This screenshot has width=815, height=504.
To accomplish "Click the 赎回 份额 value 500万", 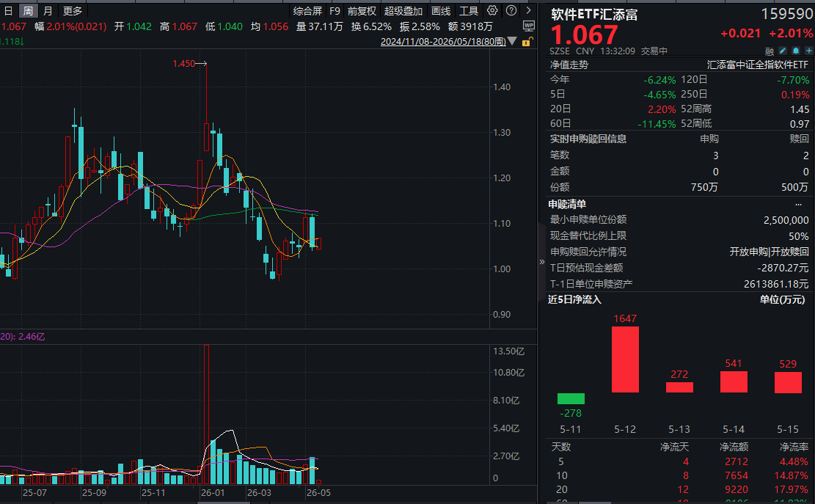I will tap(794, 187).
